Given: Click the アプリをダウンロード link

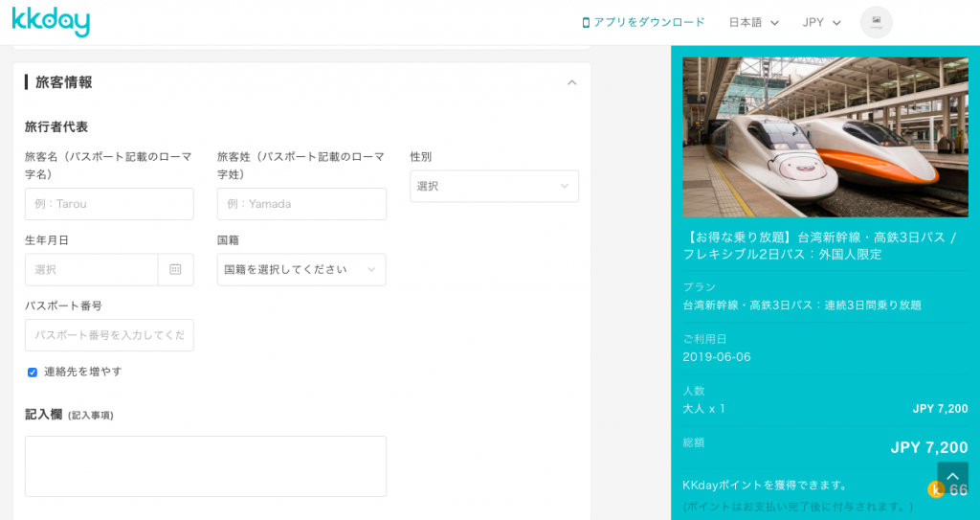Looking at the screenshot, I should click(648, 22).
